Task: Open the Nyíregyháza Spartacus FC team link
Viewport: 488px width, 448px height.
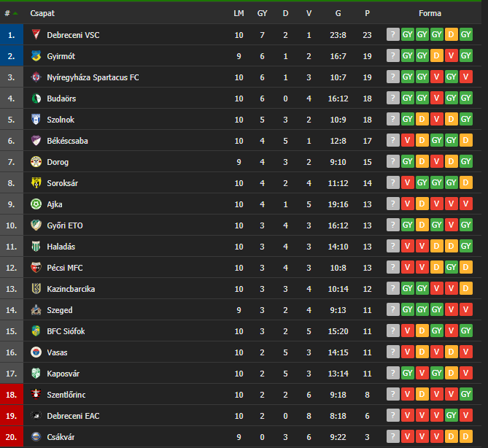Action: [x=93, y=77]
